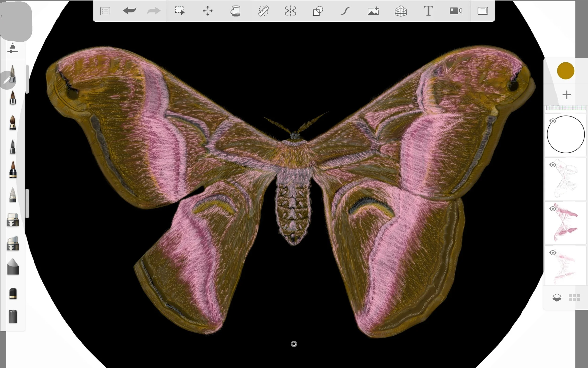Select the brown paintbrush with gold ferrule
The image size is (588, 368).
point(13,123)
